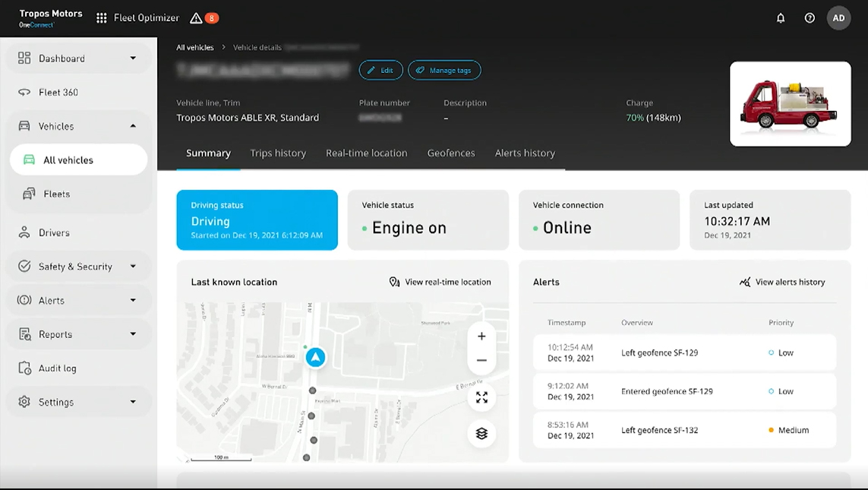Click the Manage tags button
Viewport: 868px width, 490px height.
(x=444, y=71)
